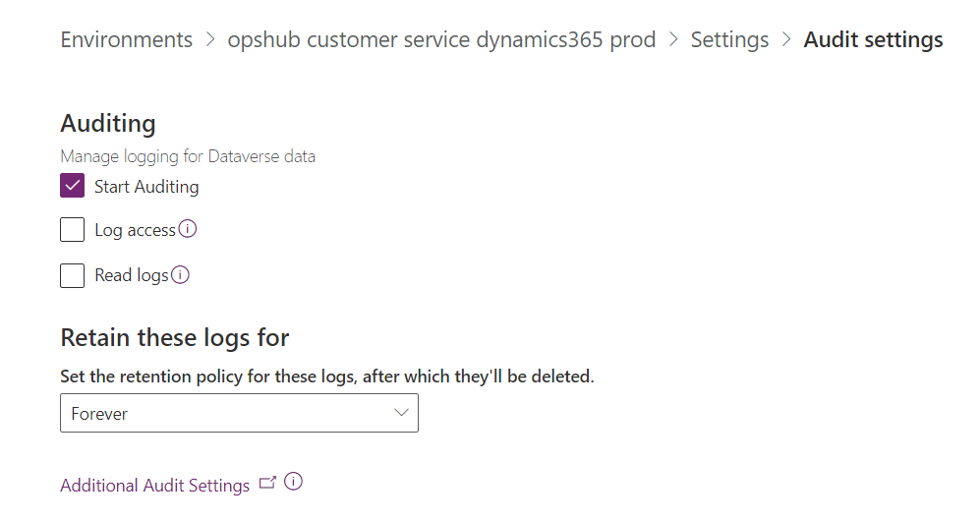Click the breadcrumb chevron right after Environments

[210, 40]
